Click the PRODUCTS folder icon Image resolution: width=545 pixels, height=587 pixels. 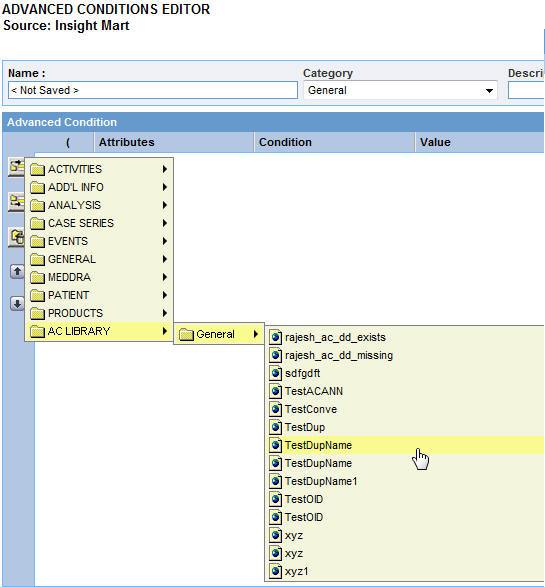click(37, 313)
